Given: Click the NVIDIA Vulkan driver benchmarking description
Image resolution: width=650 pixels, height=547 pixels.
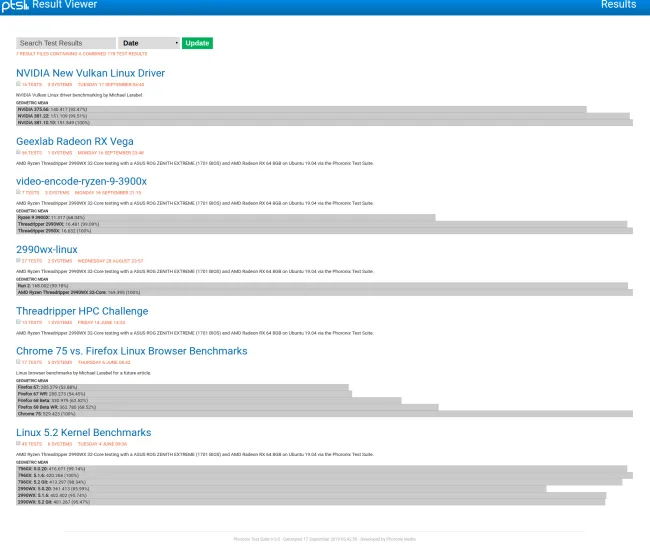Looking at the screenshot, I should click(80, 95).
